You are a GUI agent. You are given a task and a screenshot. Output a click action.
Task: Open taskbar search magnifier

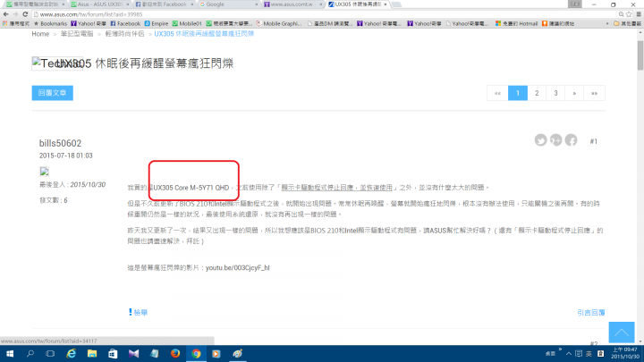[30, 353]
